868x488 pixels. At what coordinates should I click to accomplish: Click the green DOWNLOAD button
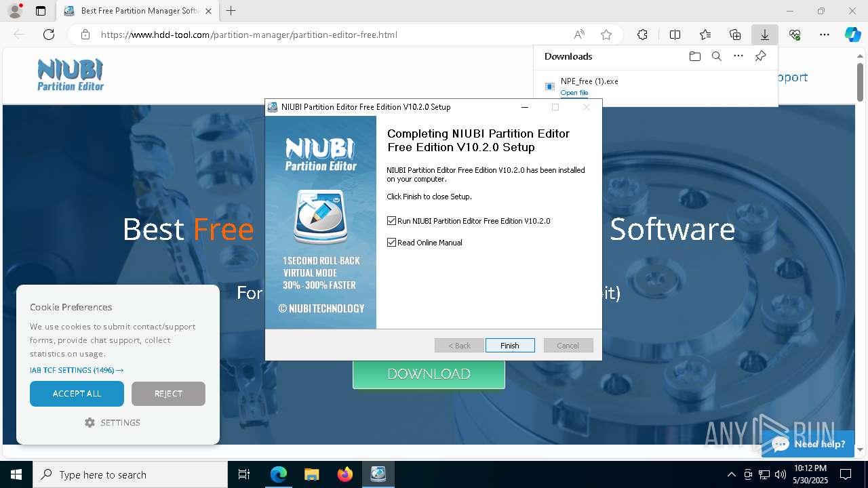(x=429, y=374)
